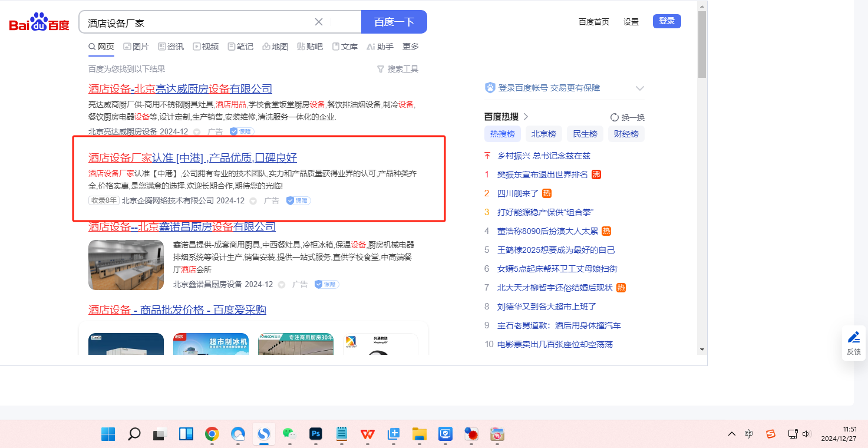This screenshot has height=448, width=868.
Task: Click the 百度一下 search button
Action: [394, 22]
